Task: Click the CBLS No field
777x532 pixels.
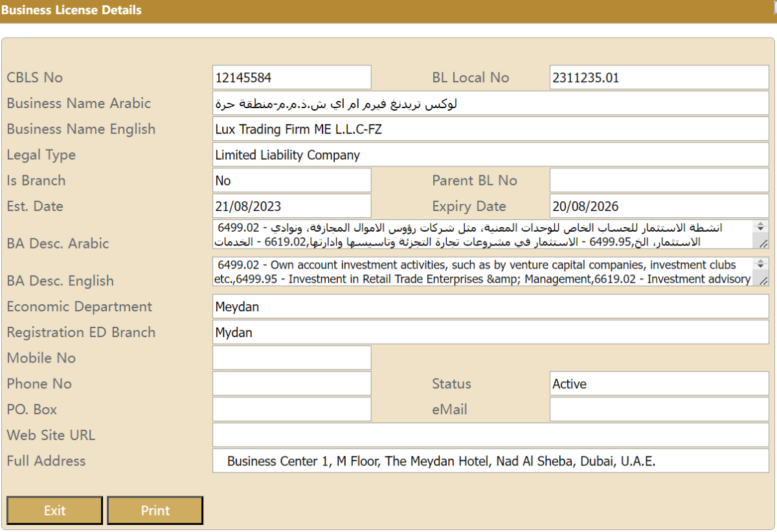Action: point(291,78)
